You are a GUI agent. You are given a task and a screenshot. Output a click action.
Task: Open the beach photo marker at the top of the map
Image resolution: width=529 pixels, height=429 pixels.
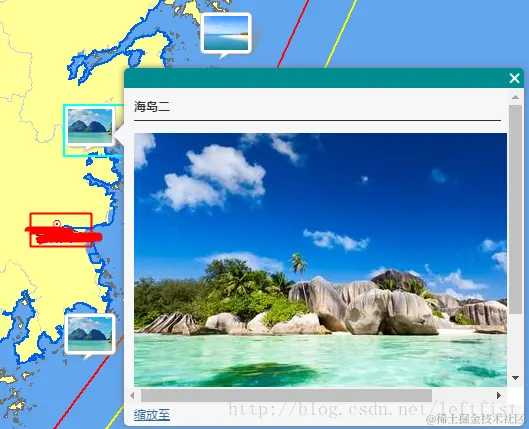[x=226, y=33]
